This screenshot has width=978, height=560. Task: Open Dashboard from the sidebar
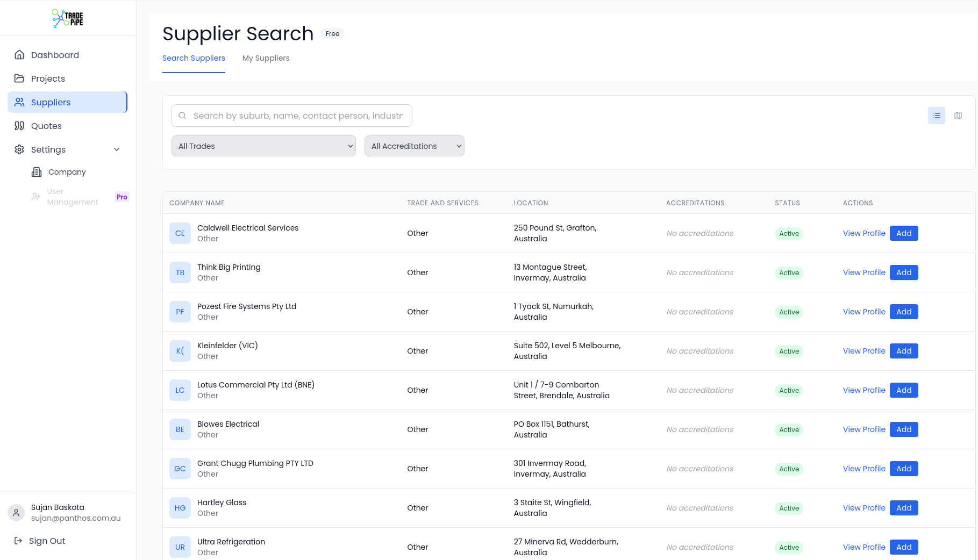(x=55, y=55)
